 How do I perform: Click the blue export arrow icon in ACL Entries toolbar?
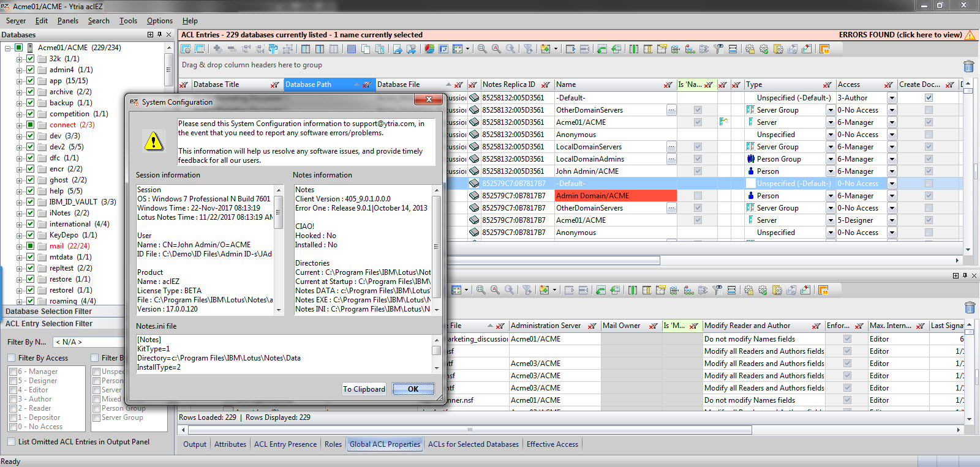pyautogui.click(x=398, y=49)
